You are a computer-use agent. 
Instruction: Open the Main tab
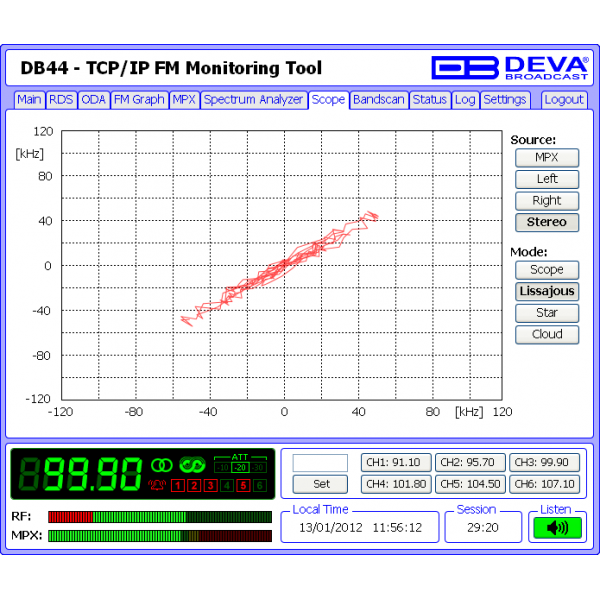pos(29,100)
